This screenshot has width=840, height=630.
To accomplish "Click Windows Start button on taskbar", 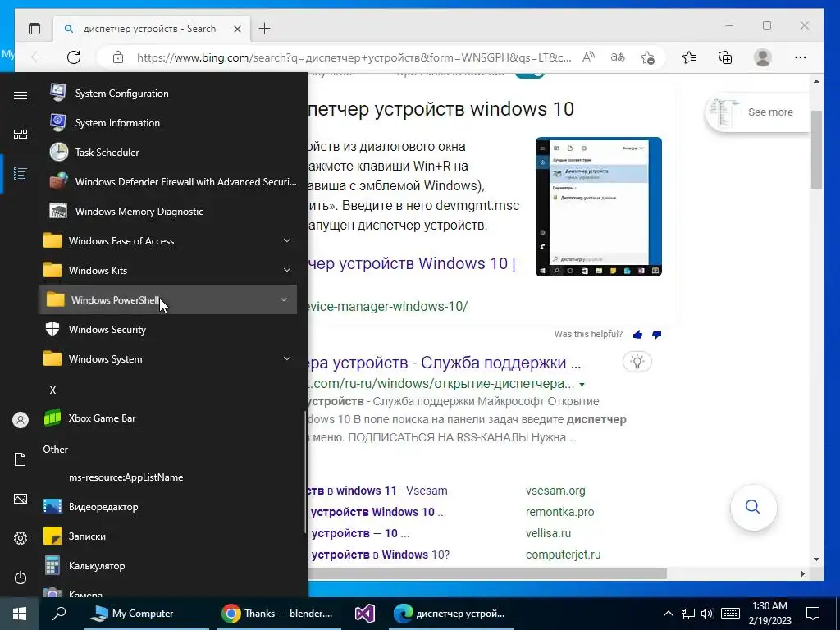I will pos(20,614).
